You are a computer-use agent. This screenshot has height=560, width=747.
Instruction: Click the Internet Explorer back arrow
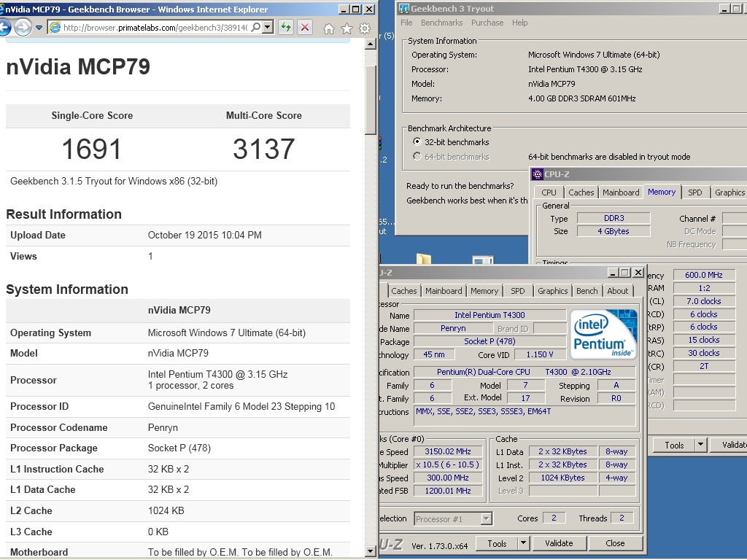pos(4,28)
